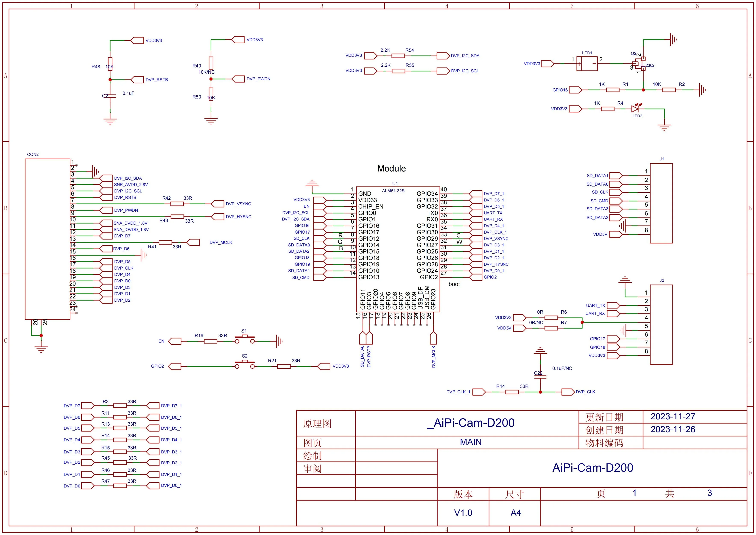Screen dimensions: 756x535
Task: Click the SNA_DVDD_1.8V net label
Action: click(x=130, y=223)
